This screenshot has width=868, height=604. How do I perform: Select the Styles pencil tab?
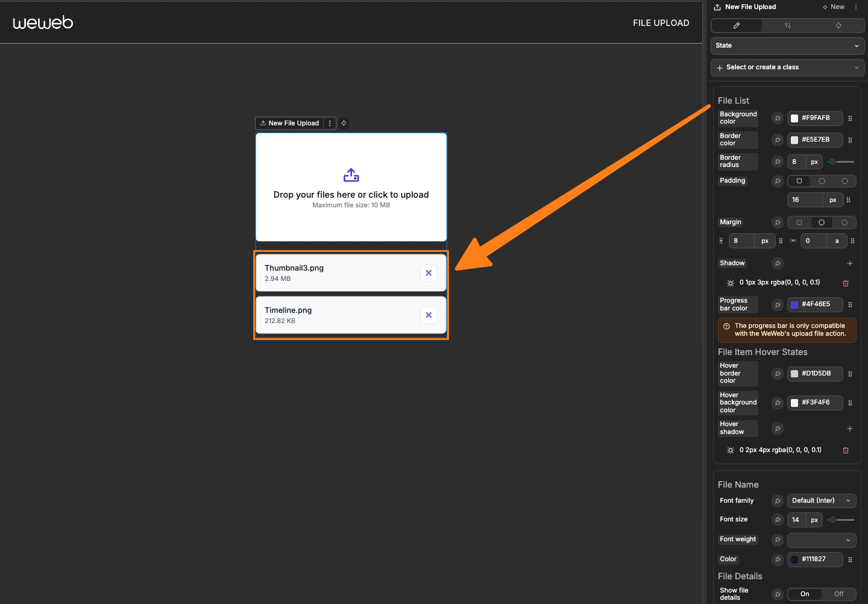(x=736, y=25)
